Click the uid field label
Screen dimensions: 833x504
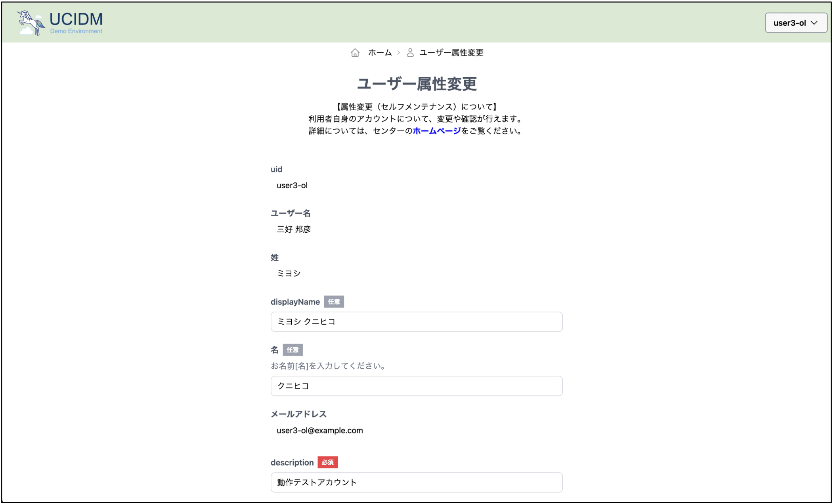point(276,169)
